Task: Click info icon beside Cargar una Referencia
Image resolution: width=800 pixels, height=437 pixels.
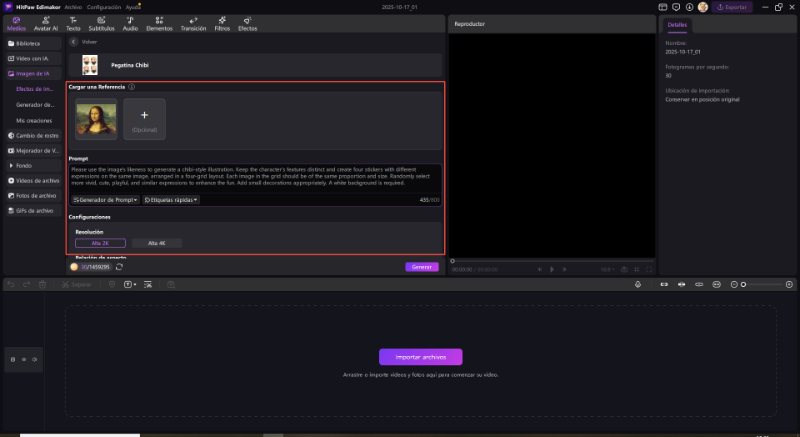Action: (132, 87)
